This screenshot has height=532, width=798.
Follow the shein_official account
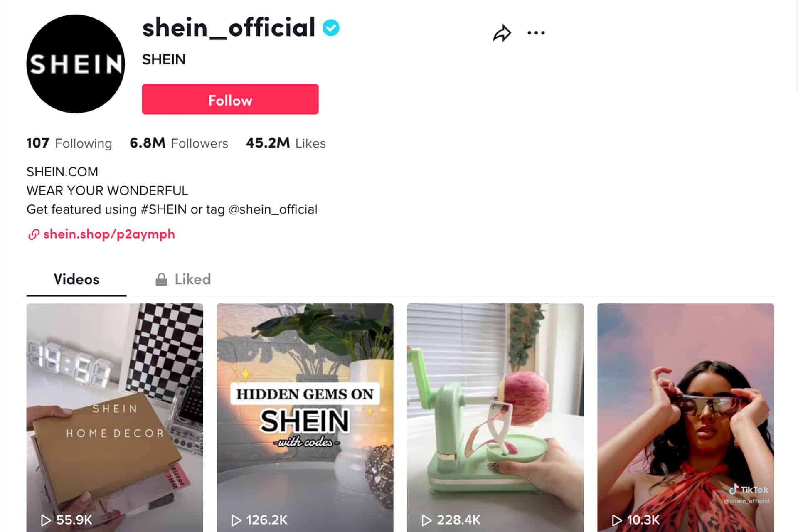pyautogui.click(x=230, y=99)
